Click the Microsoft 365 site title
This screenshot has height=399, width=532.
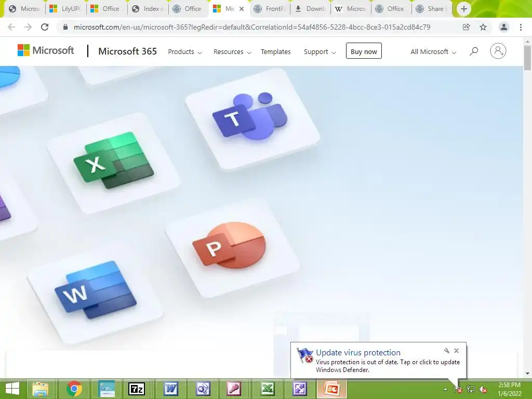(x=128, y=51)
